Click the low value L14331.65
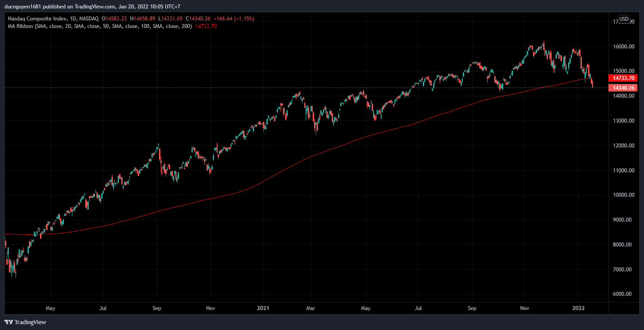644x330 pixels. 170,19
